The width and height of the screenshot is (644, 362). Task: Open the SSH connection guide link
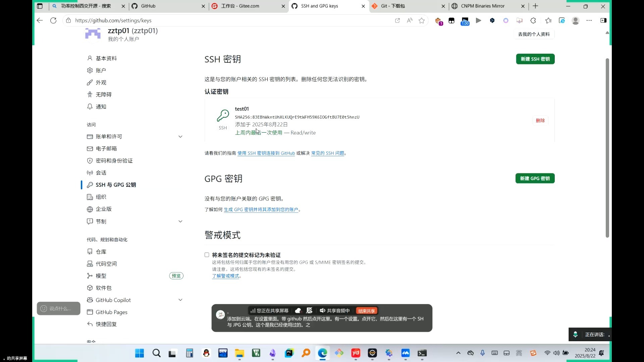tap(266, 153)
